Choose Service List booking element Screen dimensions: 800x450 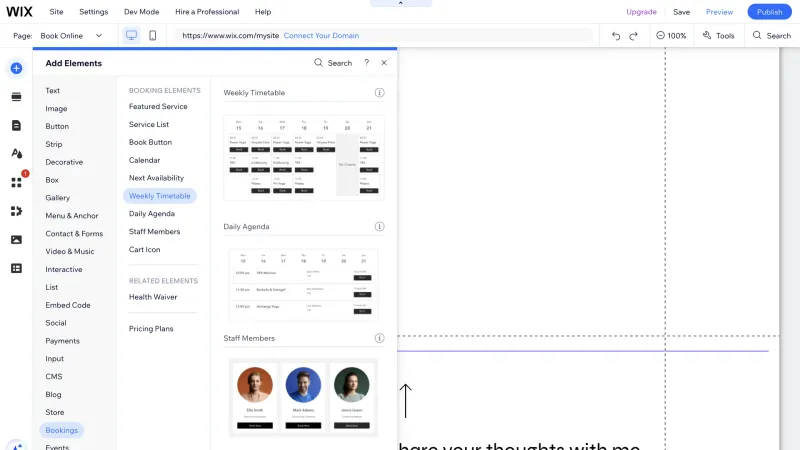click(x=149, y=124)
